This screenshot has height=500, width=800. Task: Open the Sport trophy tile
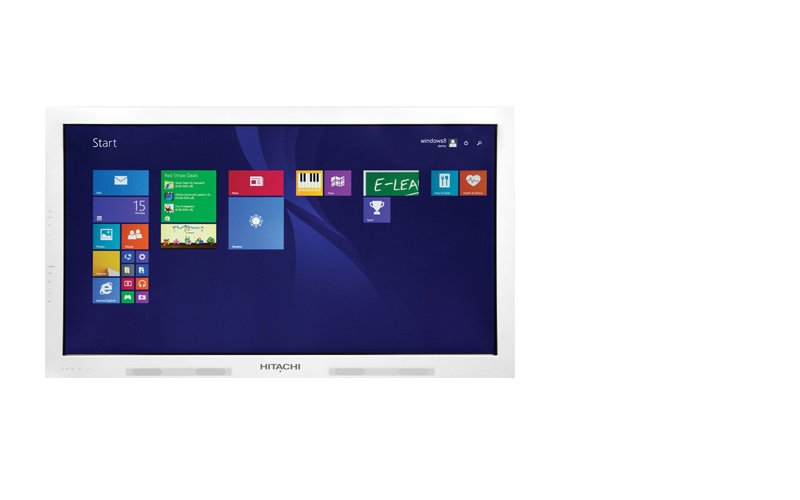[x=377, y=210]
